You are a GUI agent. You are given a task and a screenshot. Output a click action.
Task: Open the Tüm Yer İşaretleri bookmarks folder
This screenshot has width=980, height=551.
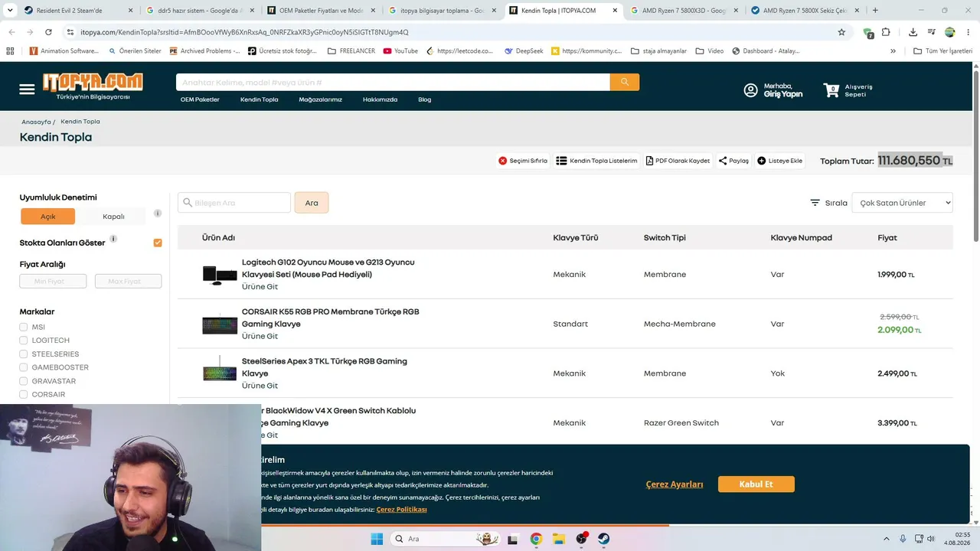click(945, 51)
